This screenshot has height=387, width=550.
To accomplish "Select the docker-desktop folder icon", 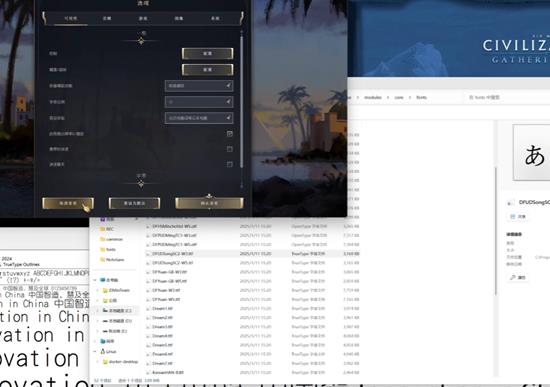I will 105,362.
